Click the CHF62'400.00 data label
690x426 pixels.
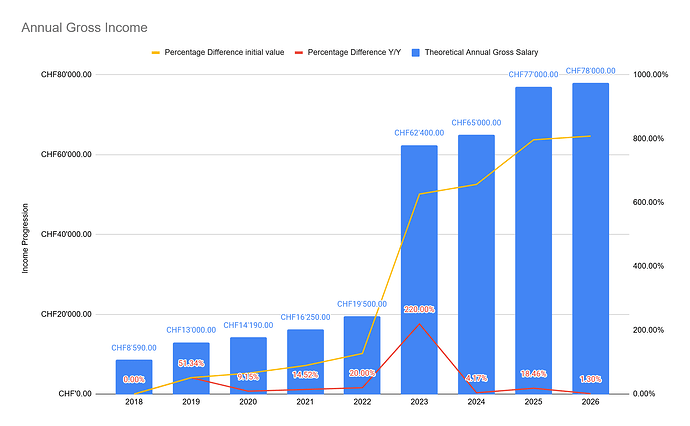419,133
